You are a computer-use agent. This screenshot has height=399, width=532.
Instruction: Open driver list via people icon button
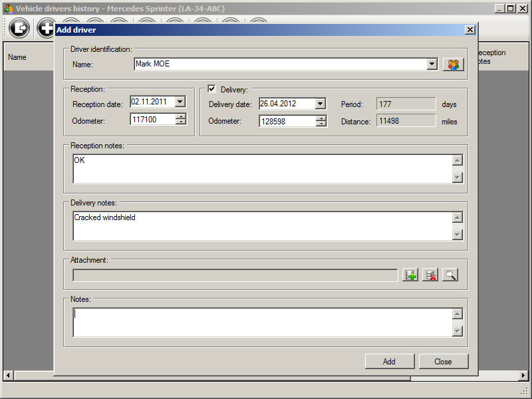454,64
